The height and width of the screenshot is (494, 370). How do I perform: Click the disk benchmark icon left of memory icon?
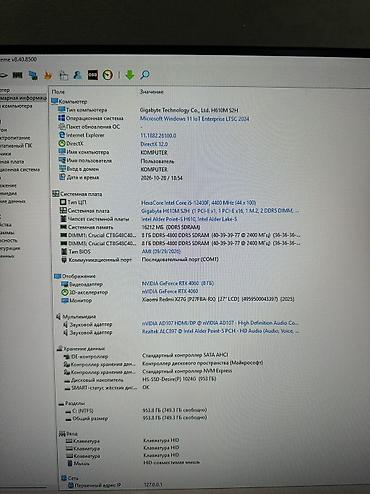click(3, 75)
